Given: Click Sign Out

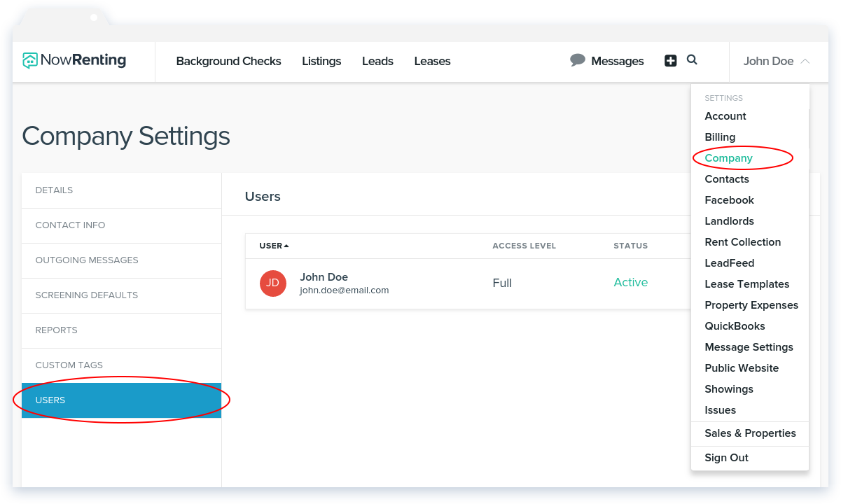Looking at the screenshot, I should [x=726, y=458].
